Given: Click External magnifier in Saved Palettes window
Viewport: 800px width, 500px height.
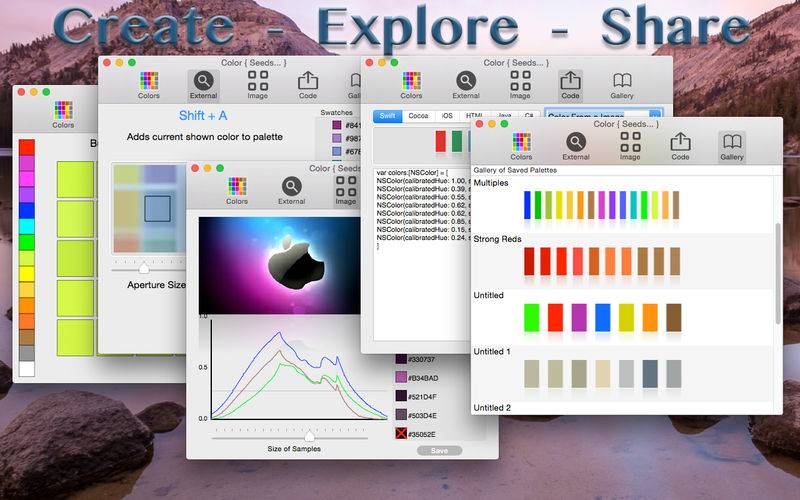Looking at the screenshot, I should point(575,145).
